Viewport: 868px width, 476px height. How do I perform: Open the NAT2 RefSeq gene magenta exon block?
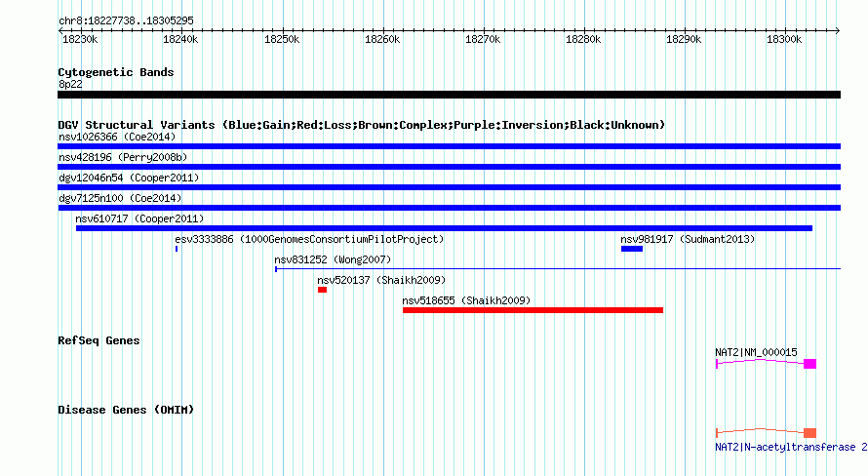(x=809, y=364)
